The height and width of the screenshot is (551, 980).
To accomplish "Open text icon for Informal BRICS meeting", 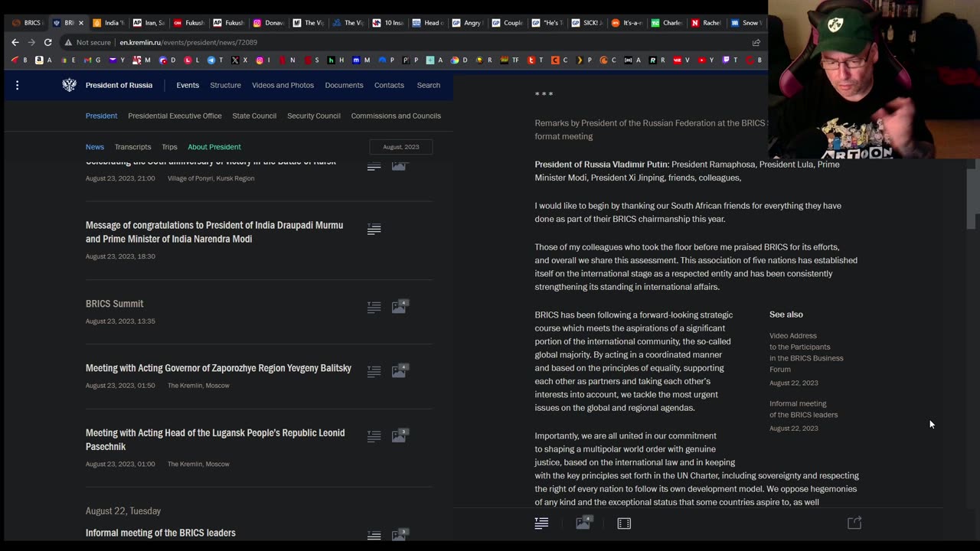I will pos(374,536).
